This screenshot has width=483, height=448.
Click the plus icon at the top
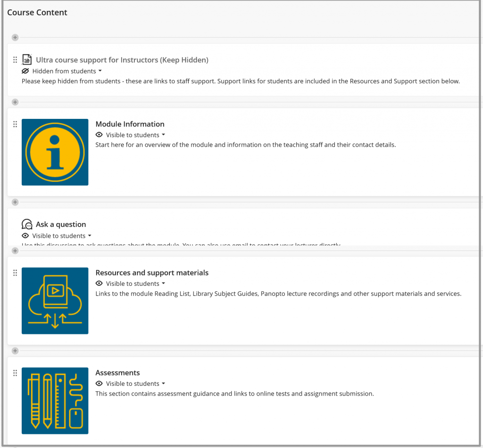15,37
